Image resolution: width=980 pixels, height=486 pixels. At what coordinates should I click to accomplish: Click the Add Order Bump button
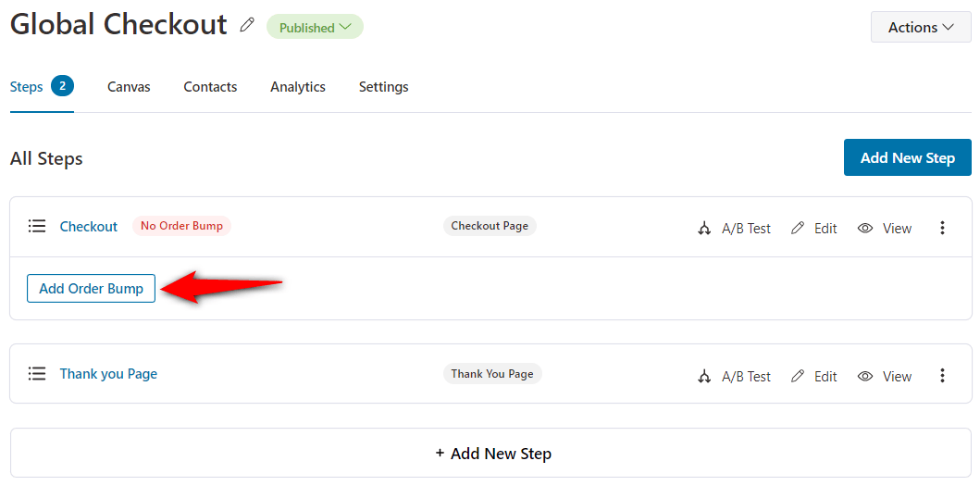click(x=92, y=288)
